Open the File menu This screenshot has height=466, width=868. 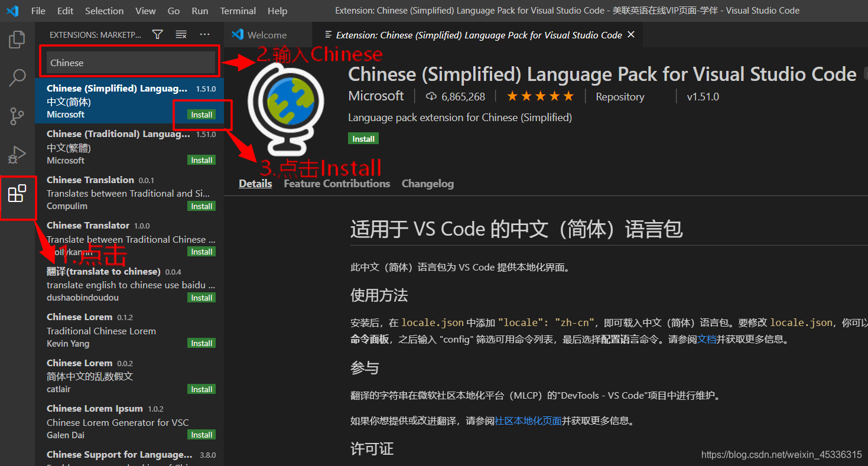point(38,11)
